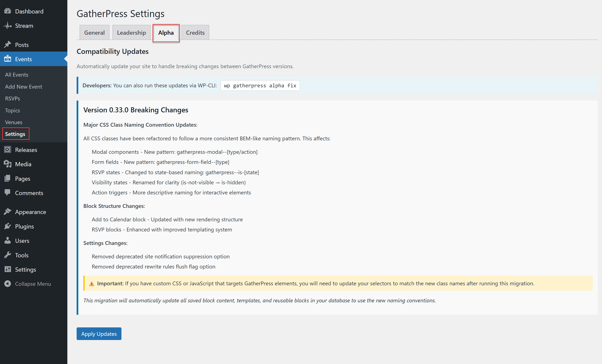
Task: Click the Plugins plug icon
Action: click(8, 226)
